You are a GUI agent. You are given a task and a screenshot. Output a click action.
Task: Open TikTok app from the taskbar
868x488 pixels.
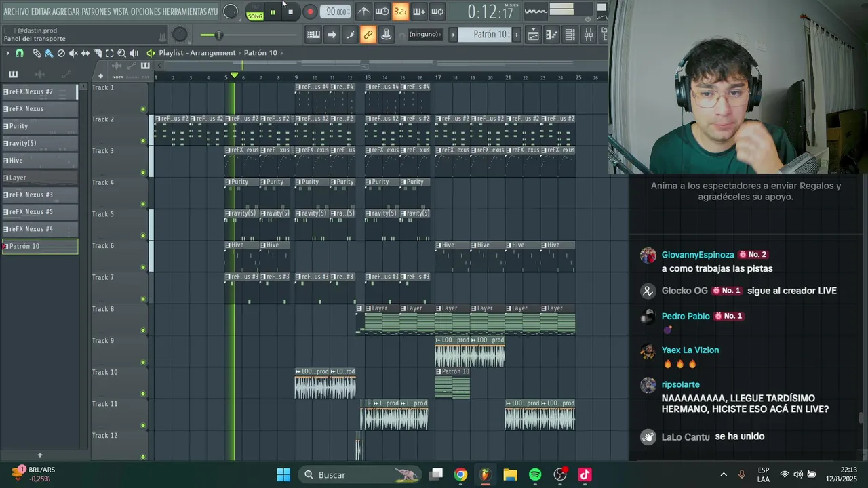(x=585, y=474)
